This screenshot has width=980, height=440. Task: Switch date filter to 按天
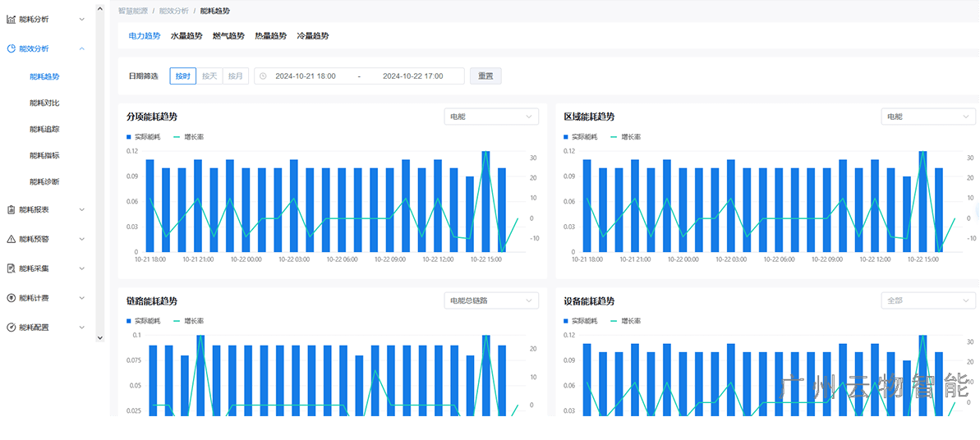click(x=209, y=76)
